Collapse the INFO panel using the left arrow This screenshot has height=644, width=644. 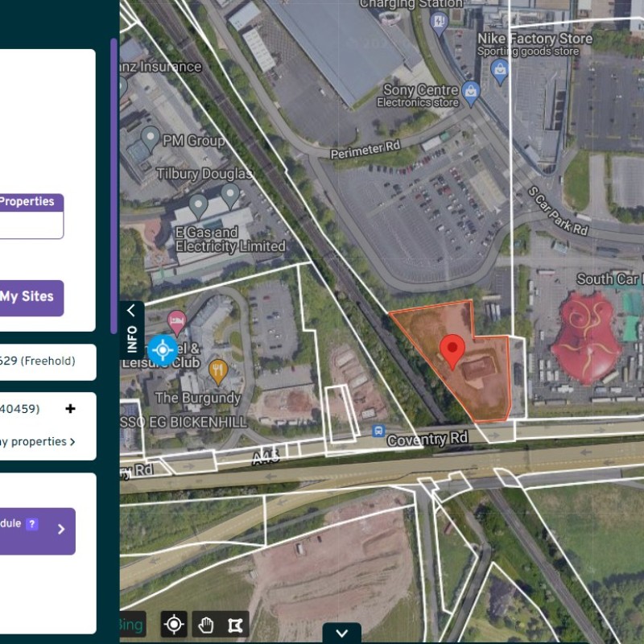click(x=130, y=312)
